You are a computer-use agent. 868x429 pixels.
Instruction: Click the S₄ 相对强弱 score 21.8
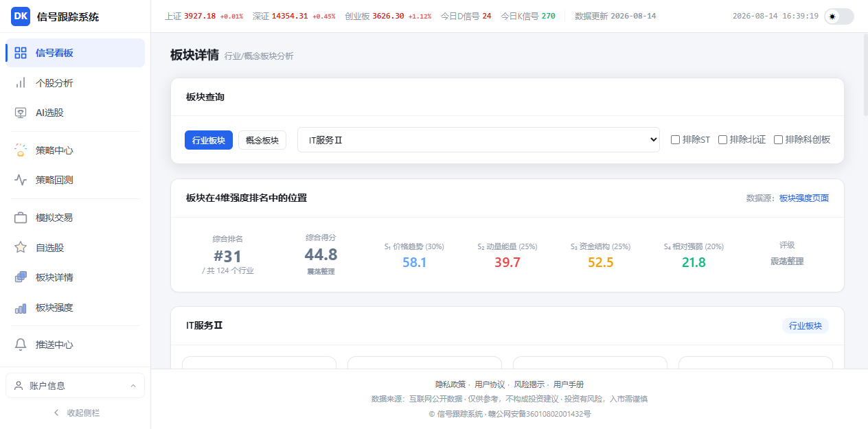click(x=694, y=262)
